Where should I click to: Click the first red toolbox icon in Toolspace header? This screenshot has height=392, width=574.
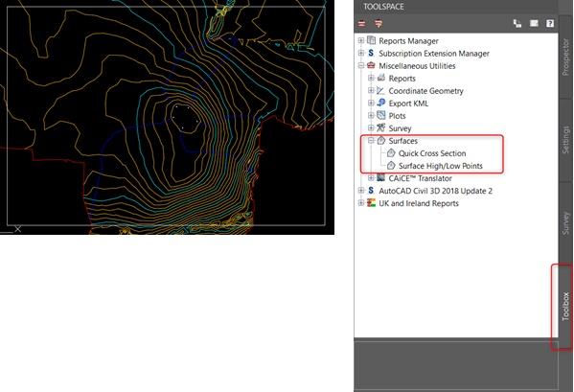point(361,23)
